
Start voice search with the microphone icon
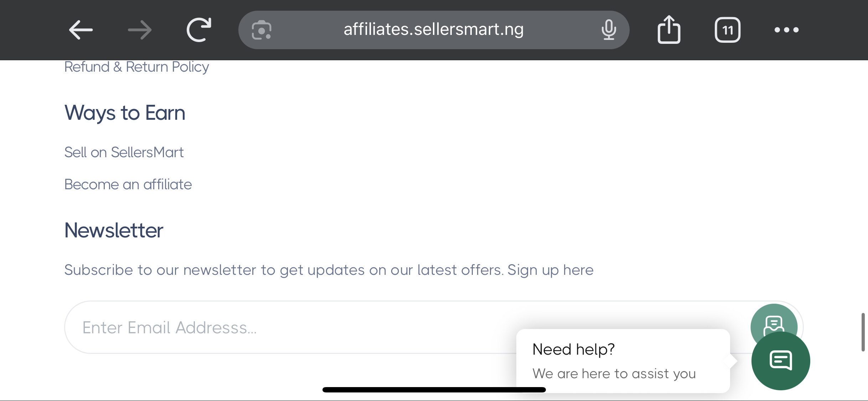tap(609, 30)
